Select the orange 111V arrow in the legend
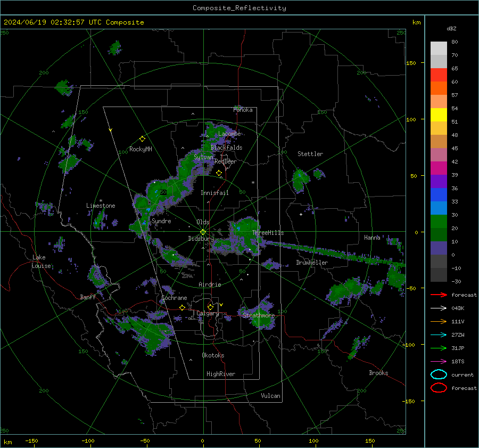 click(x=439, y=321)
